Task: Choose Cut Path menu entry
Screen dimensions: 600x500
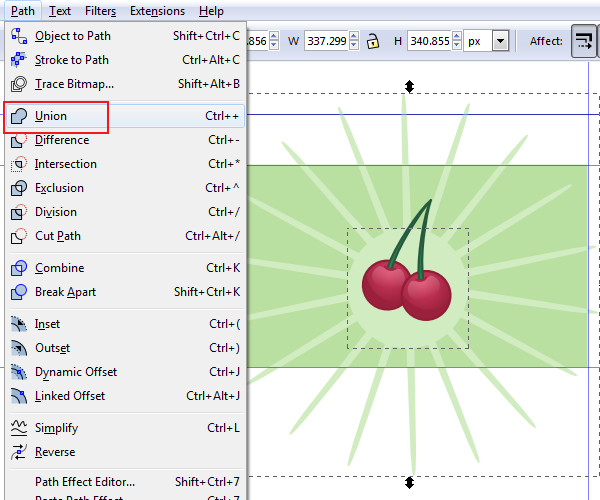Action: (126, 236)
